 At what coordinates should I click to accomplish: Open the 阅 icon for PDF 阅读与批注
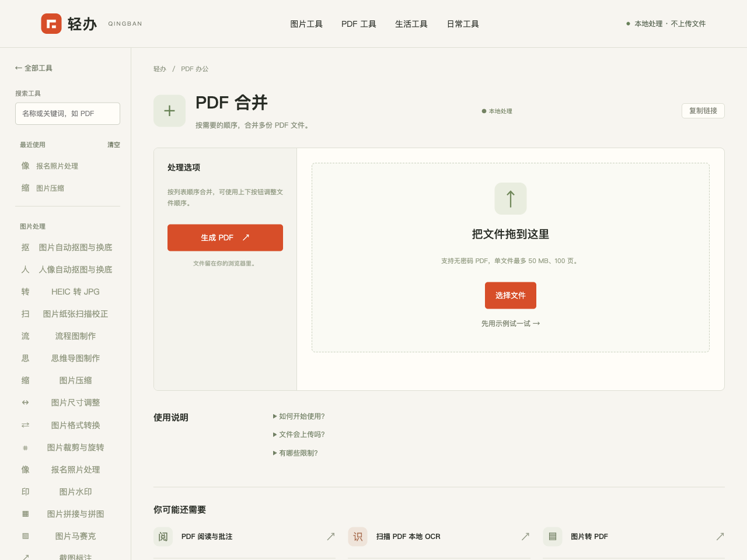click(x=163, y=537)
